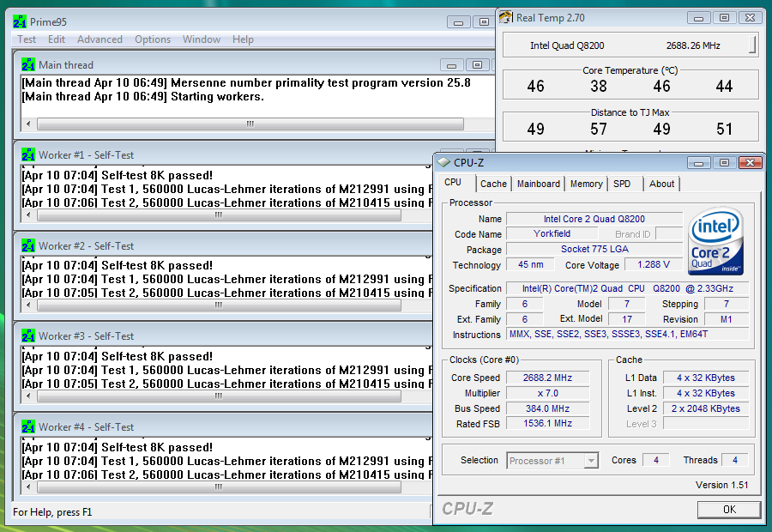This screenshot has height=532, width=772.
Task: Open the Help menu in Prime95
Action: (243, 39)
